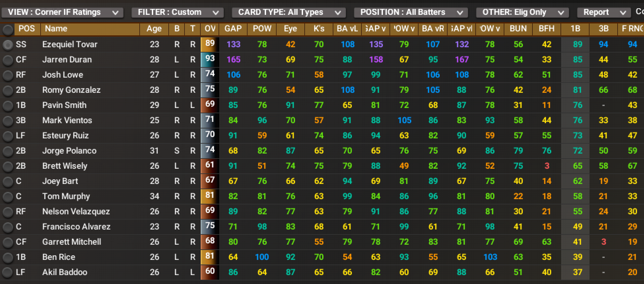Expand the OTHER: Elig Only dropdown

pyautogui.click(x=523, y=13)
